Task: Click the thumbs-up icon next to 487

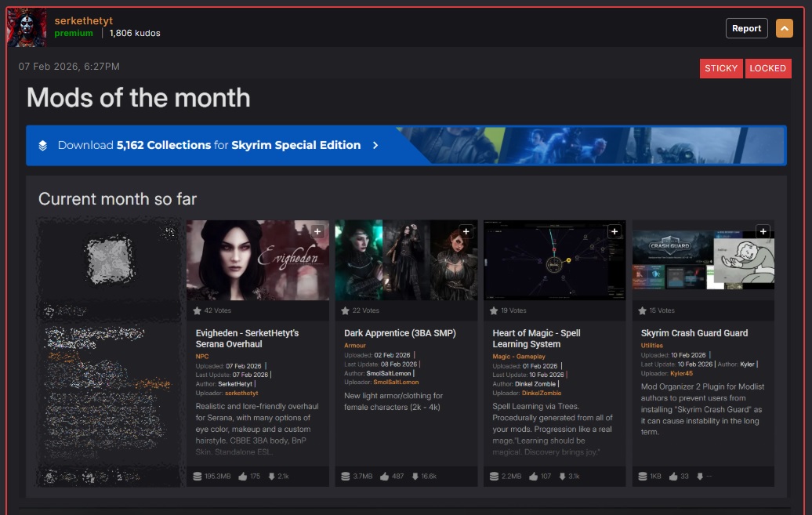Action: pyautogui.click(x=384, y=476)
